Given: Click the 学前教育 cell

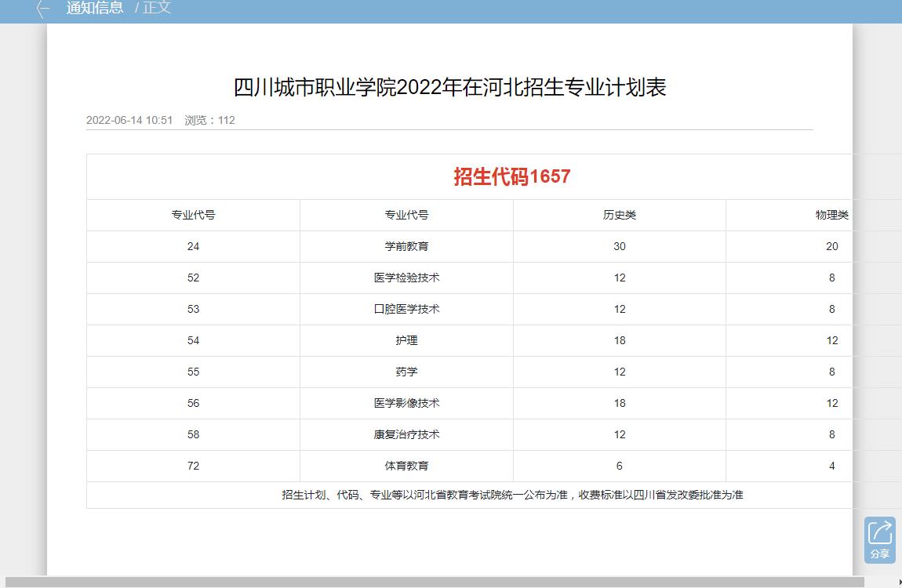Looking at the screenshot, I should click(407, 247).
